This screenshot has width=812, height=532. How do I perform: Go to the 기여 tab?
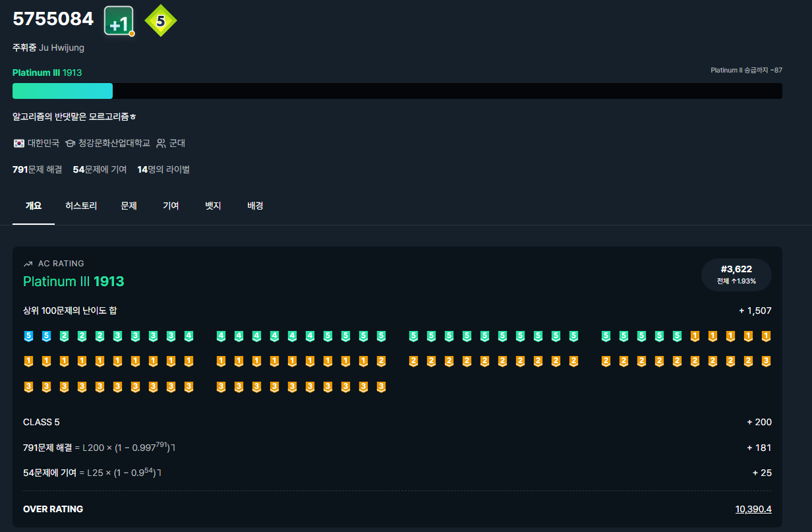click(171, 206)
